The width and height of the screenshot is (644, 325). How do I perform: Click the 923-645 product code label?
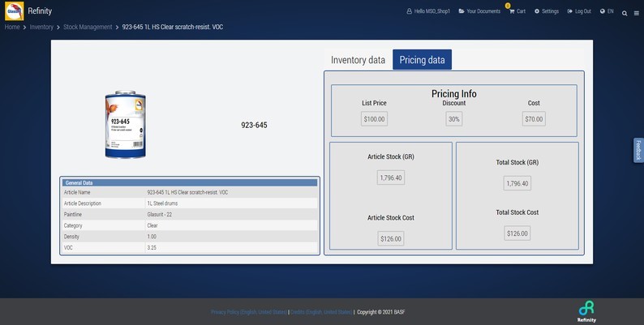pos(254,125)
